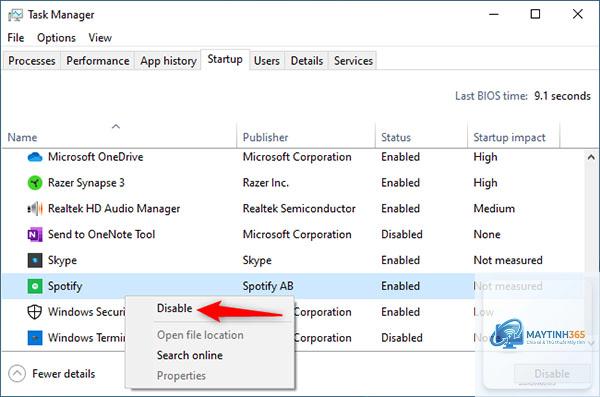The image size is (600, 397).
Task: Choose Search online in context menu
Action: pyautogui.click(x=190, y=355)
